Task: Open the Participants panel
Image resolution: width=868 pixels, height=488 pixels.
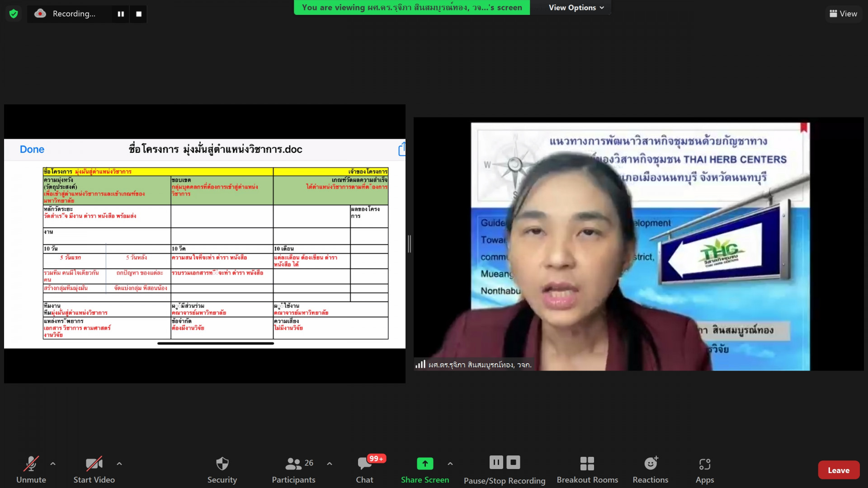Action: (294, 470)
